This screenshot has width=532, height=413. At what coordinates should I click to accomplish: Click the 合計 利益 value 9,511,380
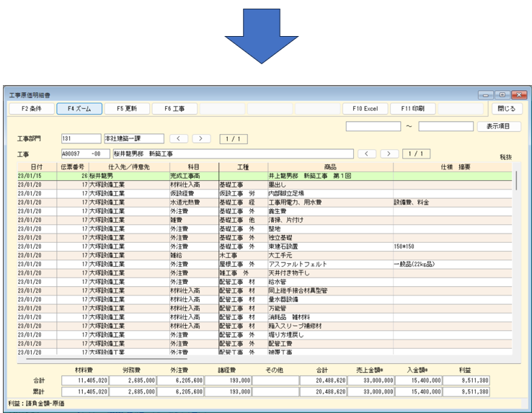pyautogui.click(x=466, y=381)
